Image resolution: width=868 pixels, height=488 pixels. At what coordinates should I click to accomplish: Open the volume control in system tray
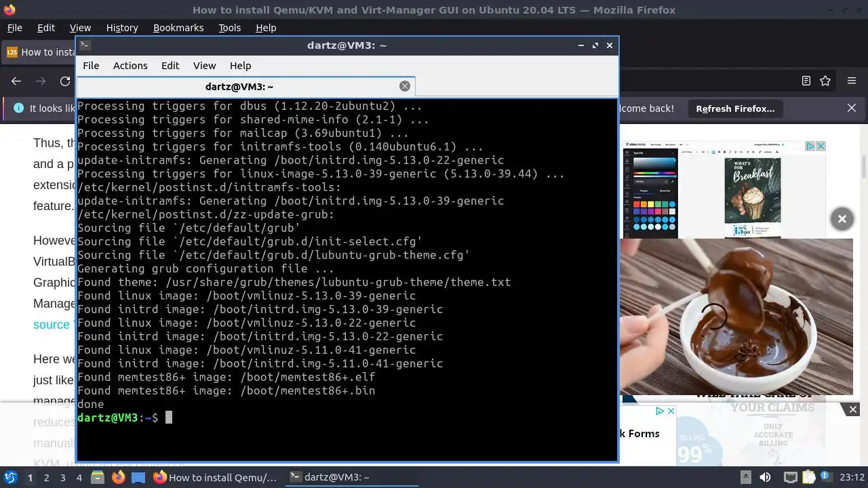pyautogui.click(x=765, y=477)
